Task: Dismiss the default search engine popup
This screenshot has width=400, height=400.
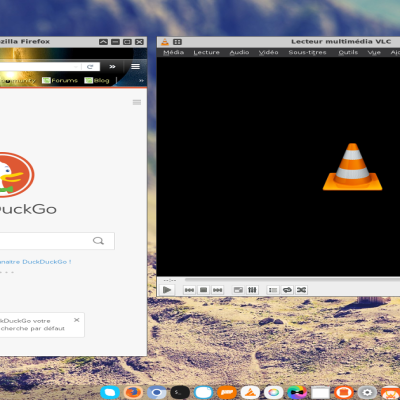Action: (77, 320)
